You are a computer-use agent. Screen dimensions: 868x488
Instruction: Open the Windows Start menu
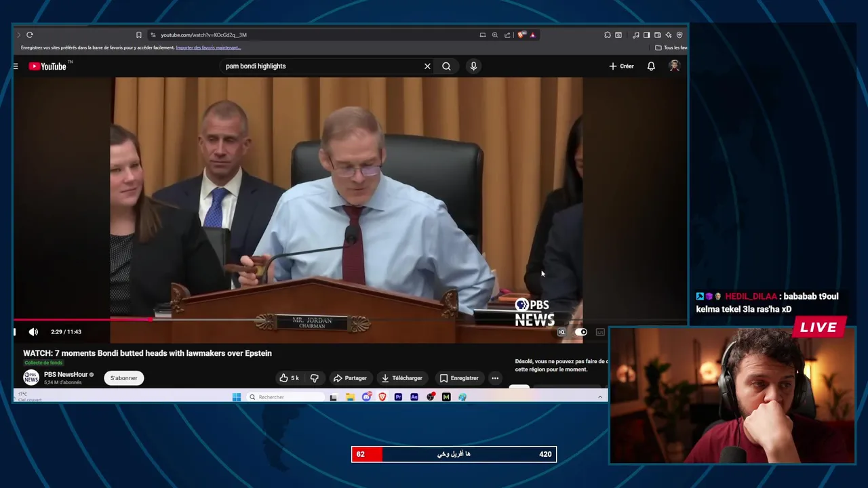(237, 397)
